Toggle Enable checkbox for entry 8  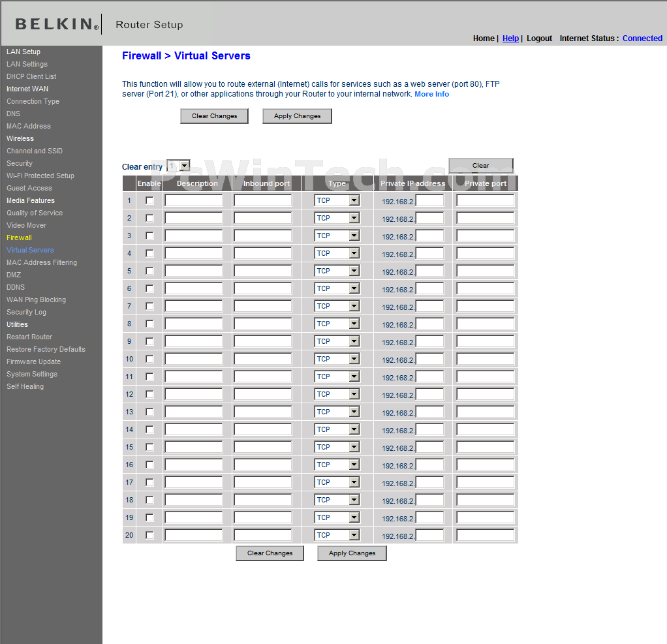149,324
